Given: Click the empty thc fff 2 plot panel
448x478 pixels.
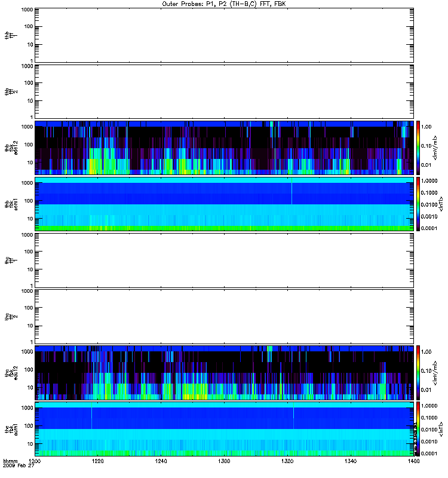Looking at the screenshot, I should pyautogui.click(x=225, y=317).
